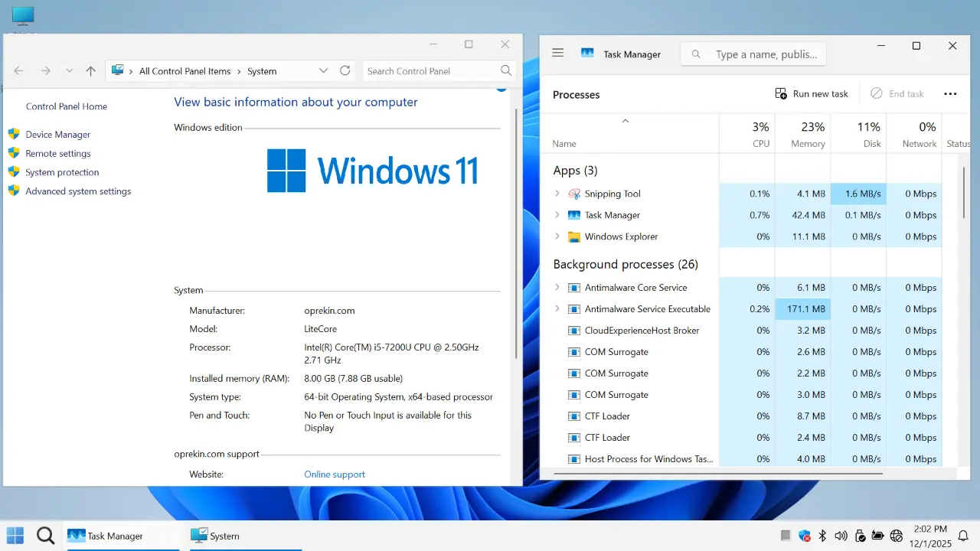Click the Remote settings shield icon
The height and width of the screenshot is (551, 980).
point(14,153)
